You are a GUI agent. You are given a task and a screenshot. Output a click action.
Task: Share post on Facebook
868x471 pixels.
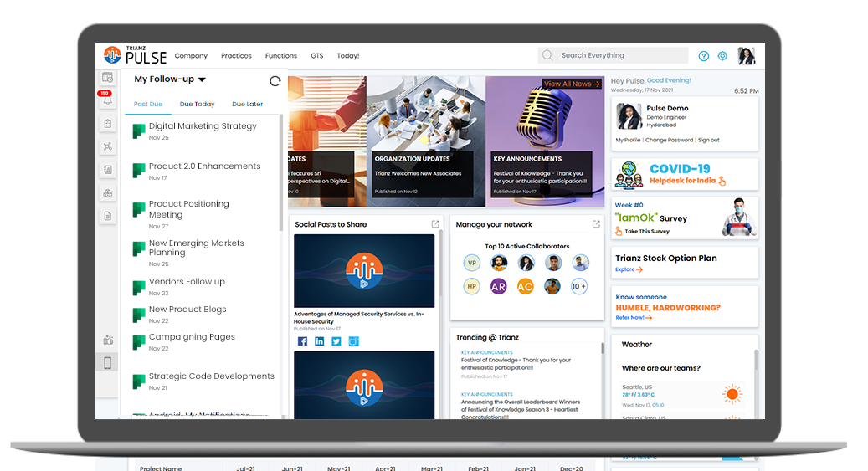[302, 341]
